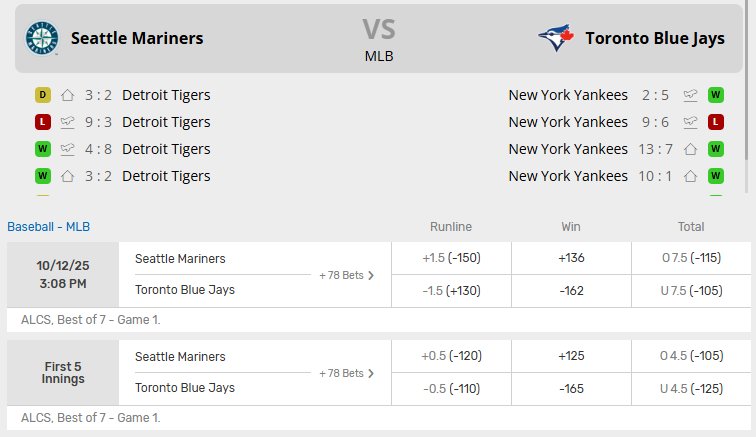Click the red L badge beside Yankees 9:6

[716, 122]
